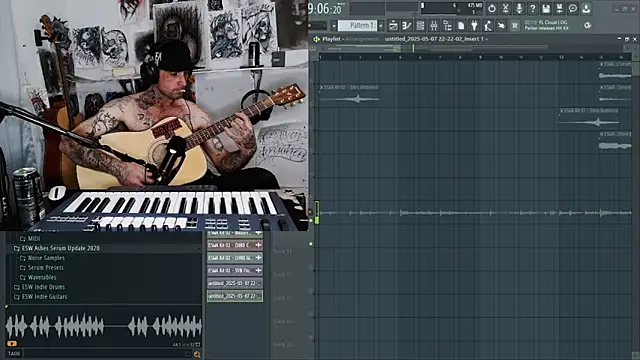Play sample preview with orange play button

click(12, 344)
